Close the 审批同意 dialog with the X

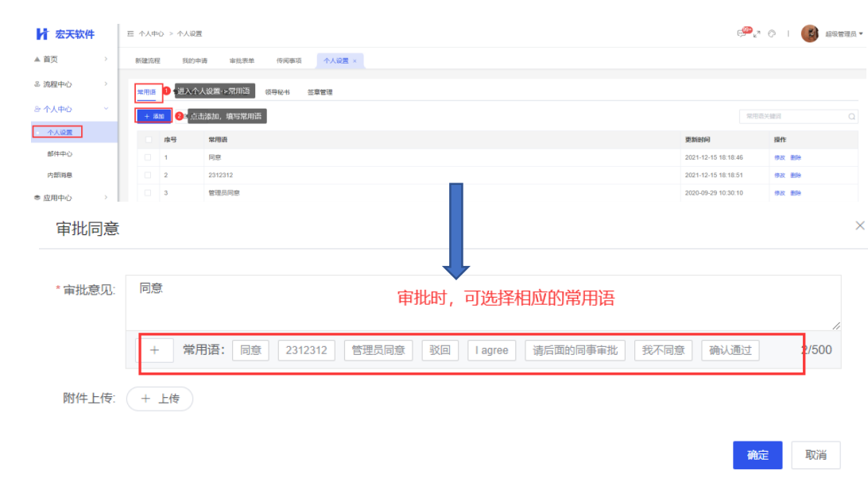point(860,226)
